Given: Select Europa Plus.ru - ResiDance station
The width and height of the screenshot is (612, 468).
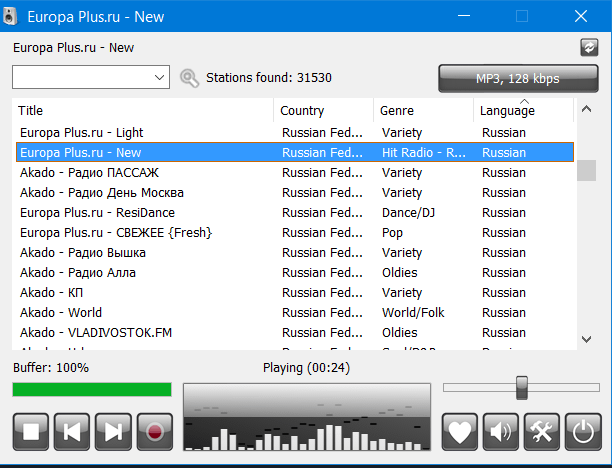Looking at the screenshot, I should click(x=97, y=212).
